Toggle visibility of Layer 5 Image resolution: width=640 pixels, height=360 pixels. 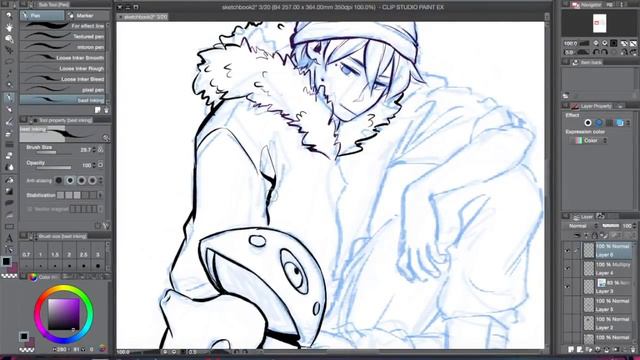click(567, 305)
